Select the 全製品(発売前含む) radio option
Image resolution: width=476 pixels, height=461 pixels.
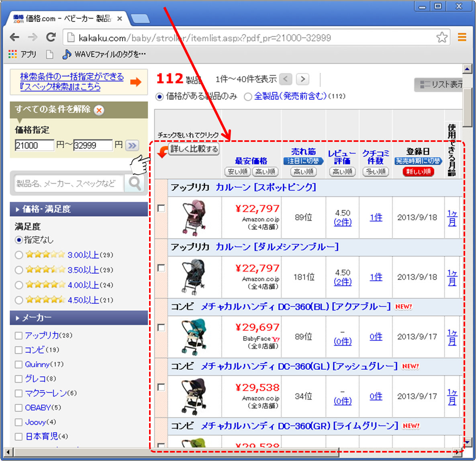coord(248,96)
